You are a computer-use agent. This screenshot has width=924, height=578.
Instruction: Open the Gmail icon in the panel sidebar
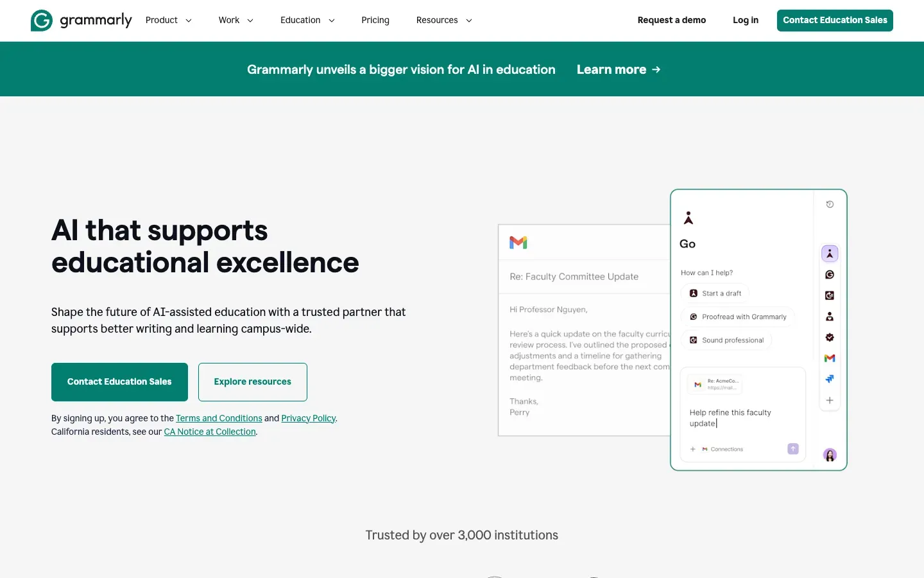(830, 358)
